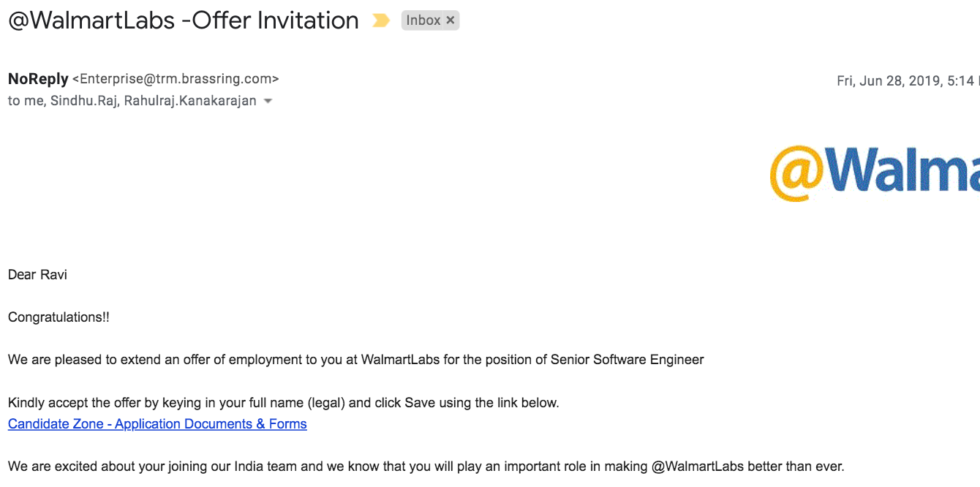Click the offer of employment paragraph
This screenshot has width=980, height=487.
point(356,360)
